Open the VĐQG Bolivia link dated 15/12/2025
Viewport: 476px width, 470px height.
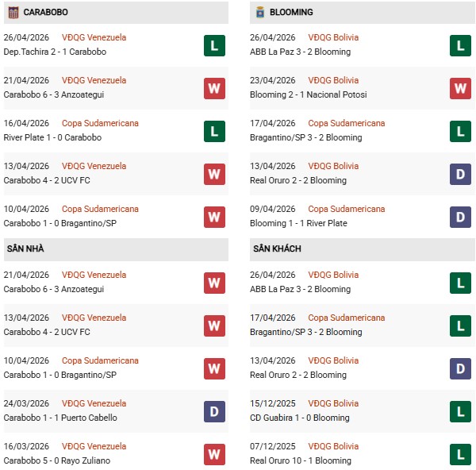[333, 403]
